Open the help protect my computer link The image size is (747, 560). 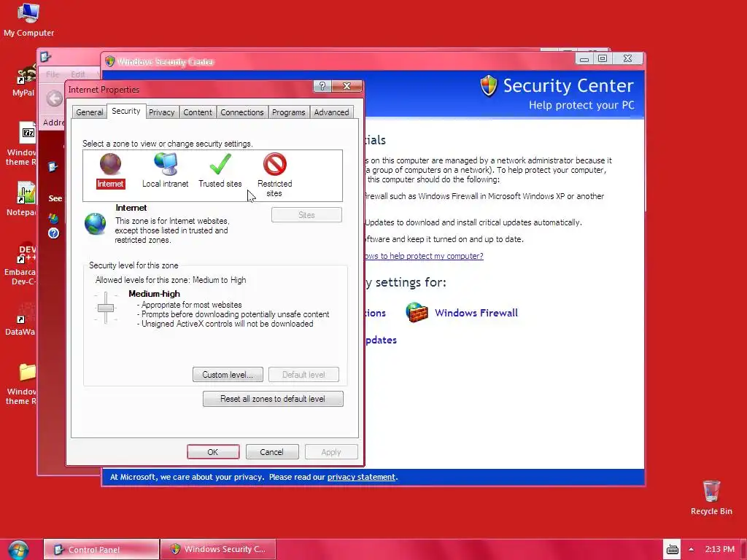[x=424, y=256]
